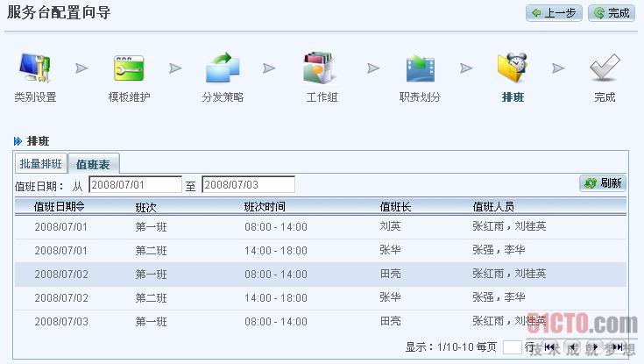This screenshot has width=644, height=364.
Task: Click the 完成 finish button at top
Action: (x=612, y=13)
